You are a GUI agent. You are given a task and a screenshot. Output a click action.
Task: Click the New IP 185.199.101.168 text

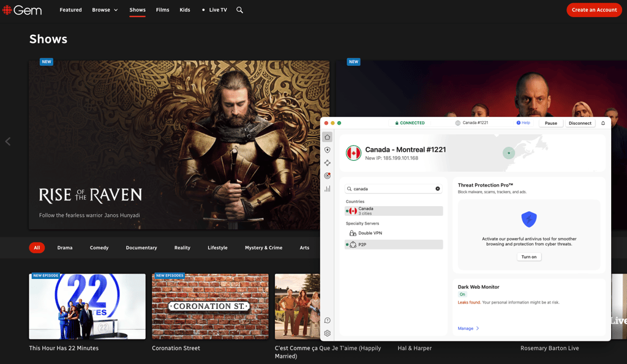click(x=391, y=158)
